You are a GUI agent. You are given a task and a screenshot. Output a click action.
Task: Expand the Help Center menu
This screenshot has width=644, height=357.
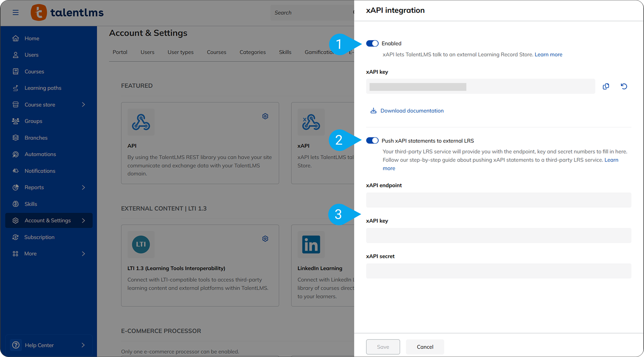[83, 345]
